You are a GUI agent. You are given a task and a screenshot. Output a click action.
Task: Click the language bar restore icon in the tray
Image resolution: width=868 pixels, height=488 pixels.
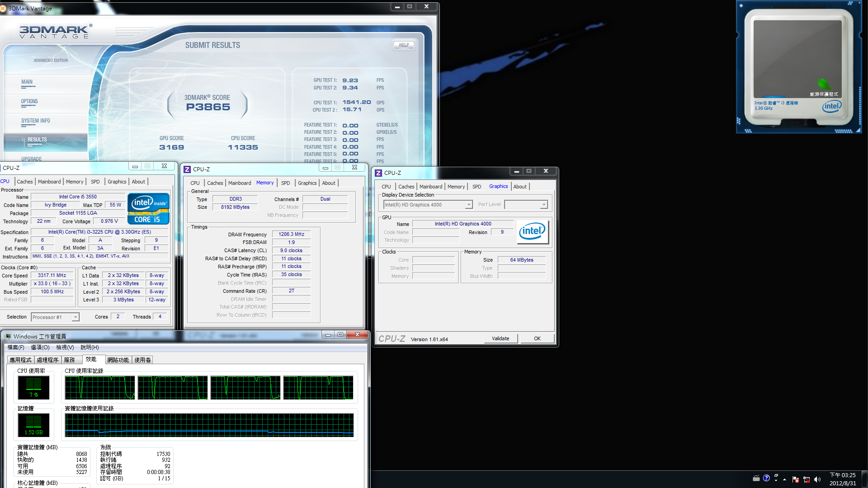tap(776, 475)
